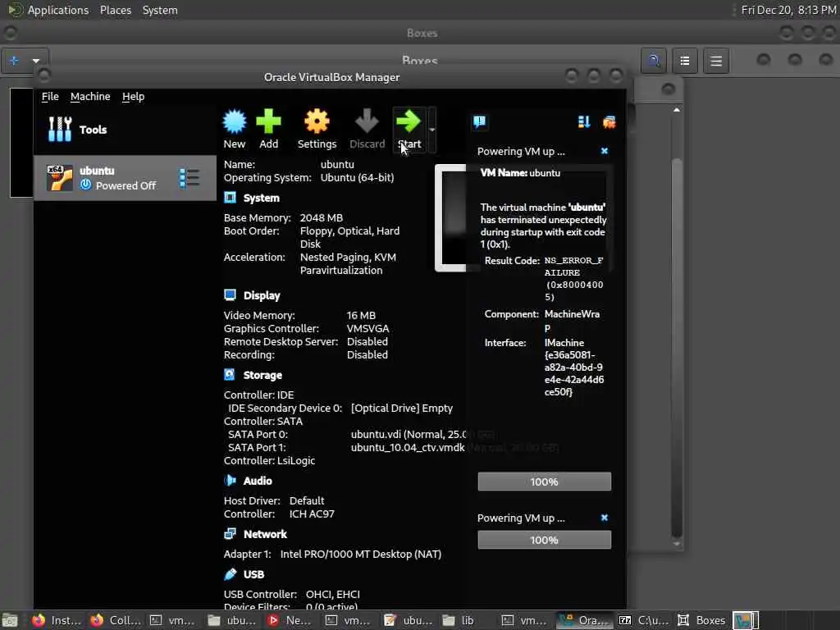Image resolution: width=840 pixels, height=630 pixels.
Task: Click the Network section header icon
Action: coord(230,534)
